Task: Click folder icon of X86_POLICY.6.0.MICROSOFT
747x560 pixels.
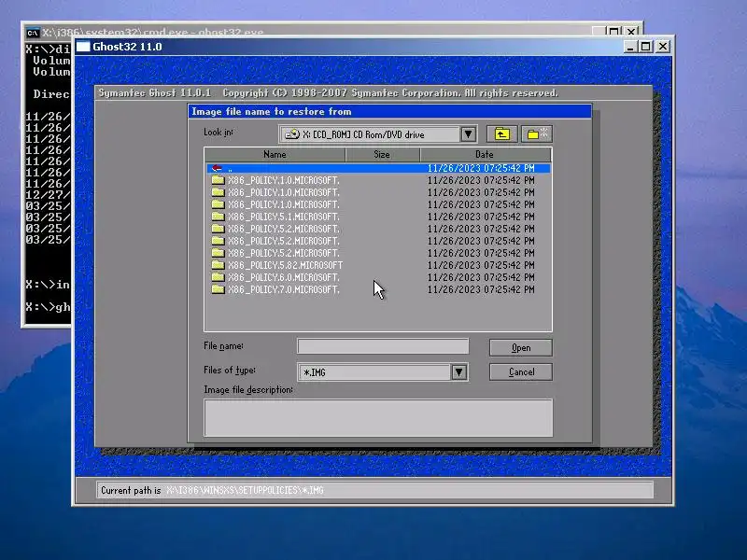Action: [218, 277]
